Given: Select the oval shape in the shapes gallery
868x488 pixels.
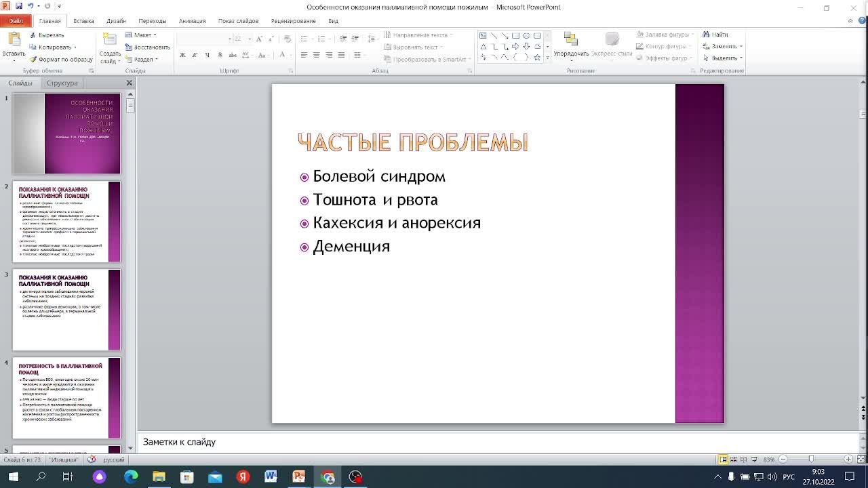Looking at the screenshot, I should [x=526, y=35].
